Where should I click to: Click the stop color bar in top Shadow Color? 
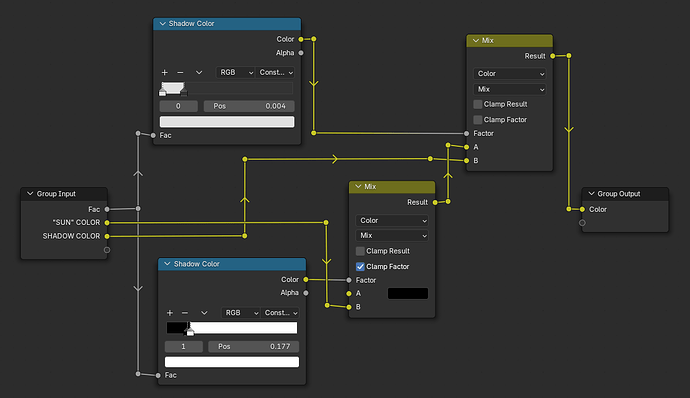(227, 122)
